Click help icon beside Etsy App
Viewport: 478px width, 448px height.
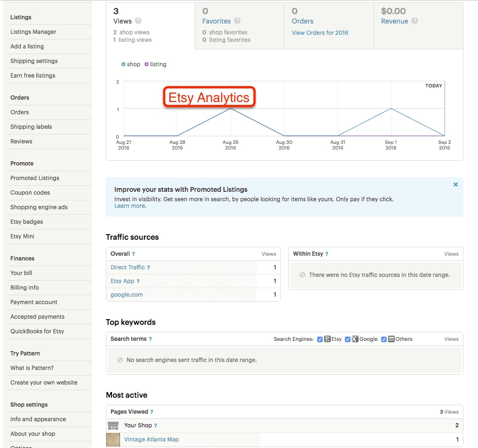click(138, 281)
